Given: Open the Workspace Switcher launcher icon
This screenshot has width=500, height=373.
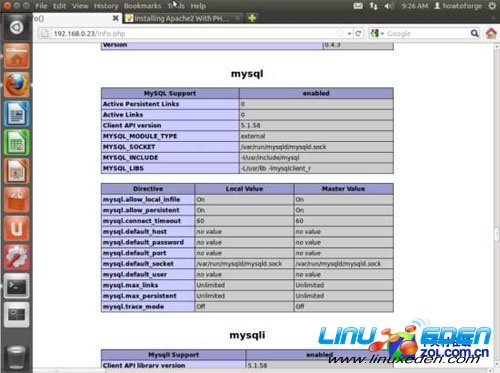Looking at the screenshot, I should click(16, 315).
